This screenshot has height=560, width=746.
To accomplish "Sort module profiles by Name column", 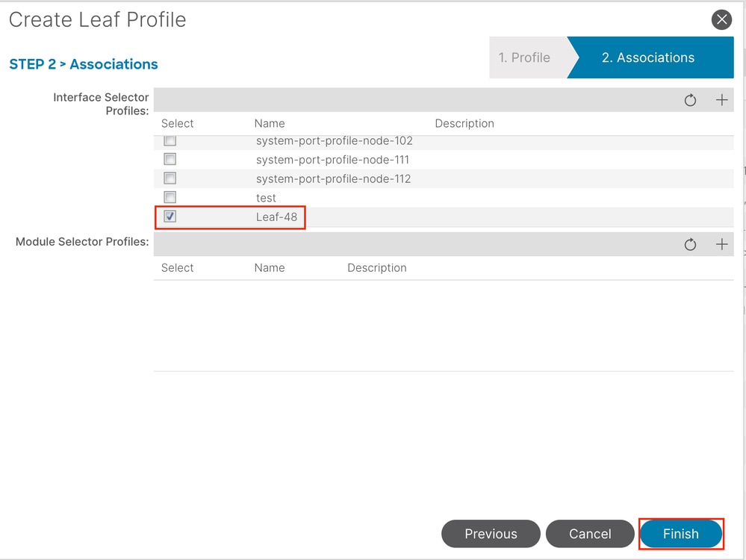I will click(270, 267).
